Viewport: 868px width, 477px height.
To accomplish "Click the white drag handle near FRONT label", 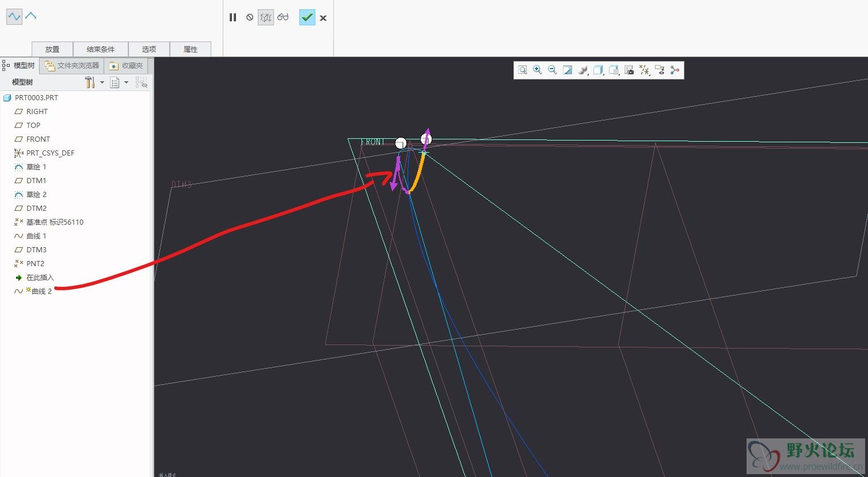I will point(401,143).
